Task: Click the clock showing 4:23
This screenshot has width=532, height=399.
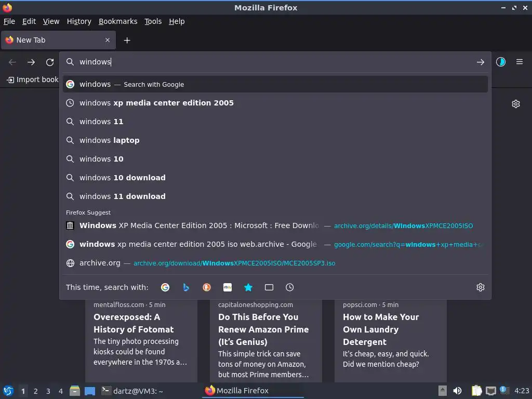Action: [522, 391]
